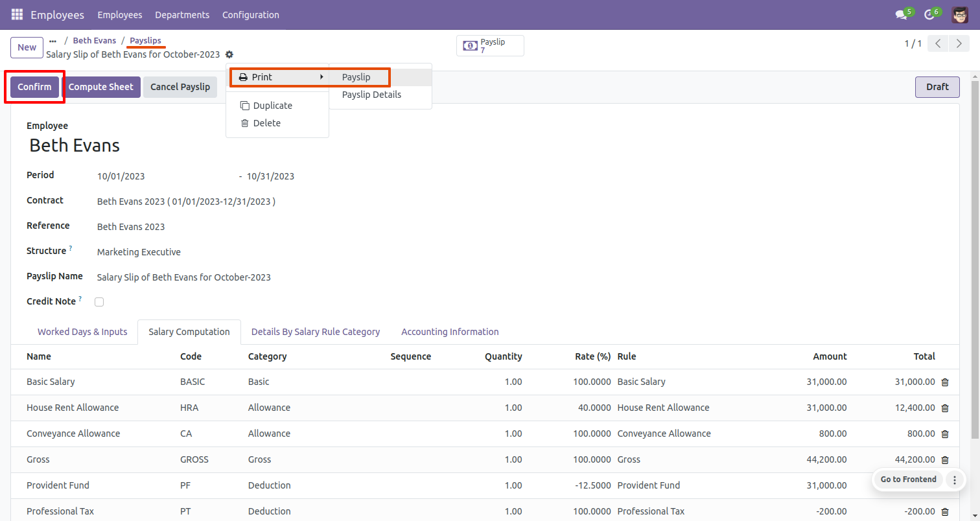The height and width of the screenshot is (521, 980).
Task: Delete the Conveyance Allowance line trash icon
Action: [945, 434]
